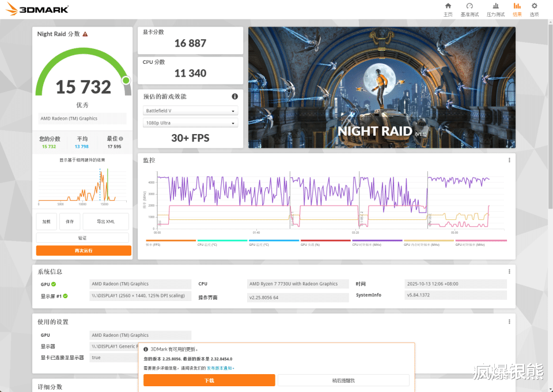
Task: Select the 结果 results icon
Action: [x=517, y=6]
